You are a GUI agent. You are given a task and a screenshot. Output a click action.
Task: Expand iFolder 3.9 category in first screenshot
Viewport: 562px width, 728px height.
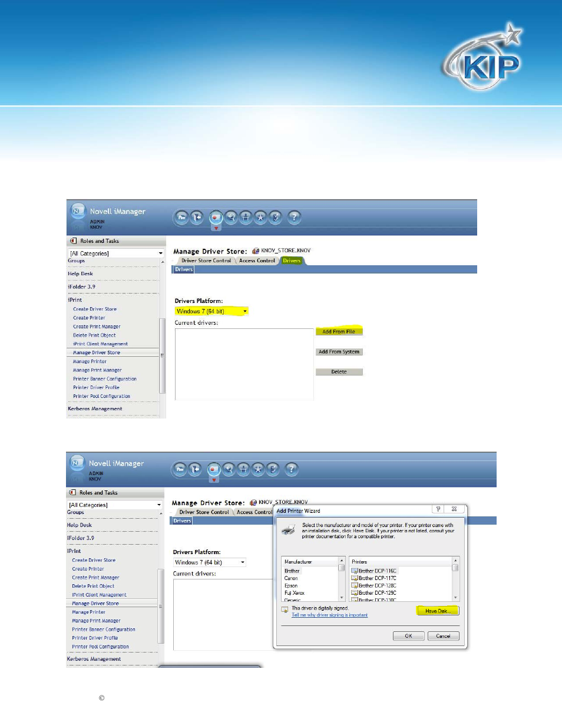pyautogui.click(x=81, y=287)
